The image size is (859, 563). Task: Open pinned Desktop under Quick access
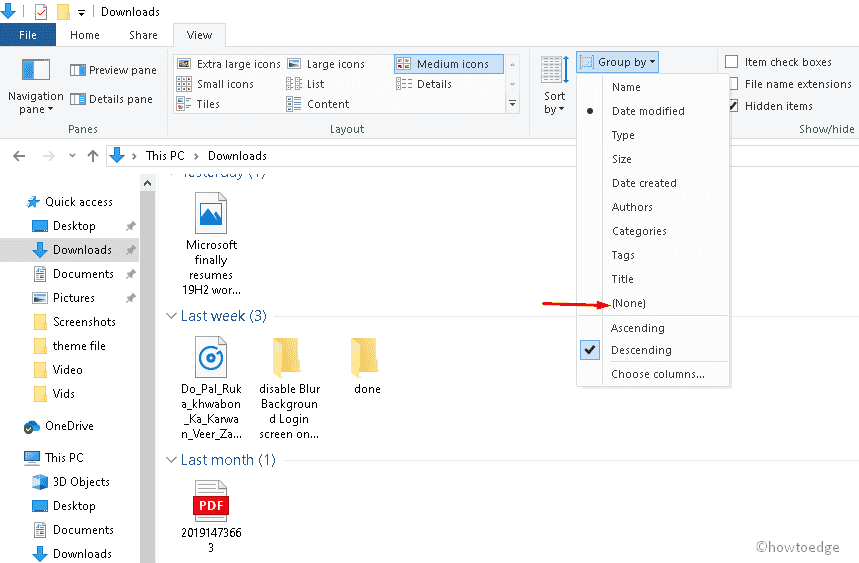(74, 226)
